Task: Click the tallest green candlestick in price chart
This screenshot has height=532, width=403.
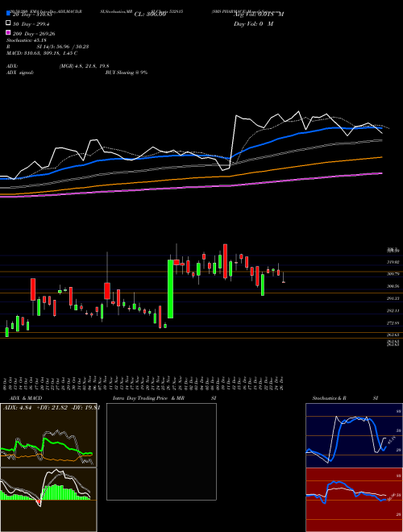Action: click(171, 289)
